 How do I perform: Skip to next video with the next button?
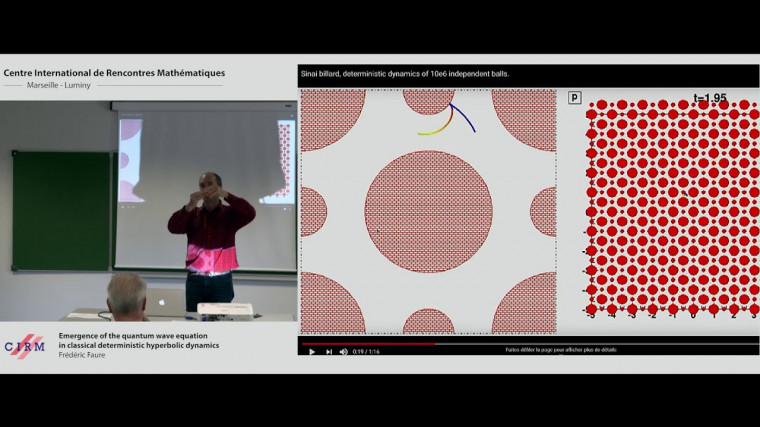click(328, 351)
